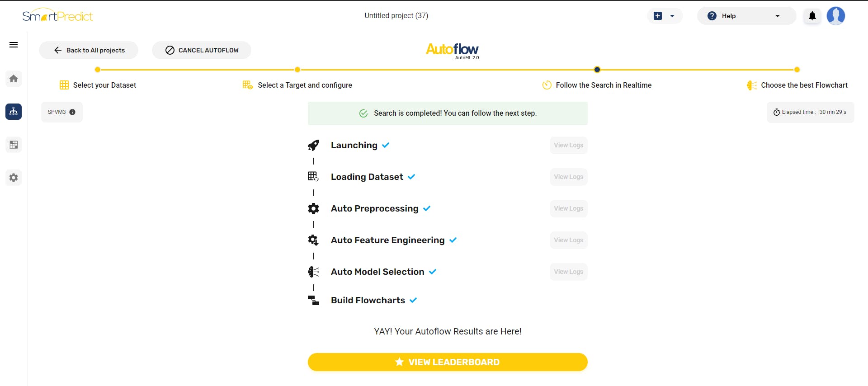
Task: Click checkmark next to Build Flowcharts
Action: click(x=413, y=300)
